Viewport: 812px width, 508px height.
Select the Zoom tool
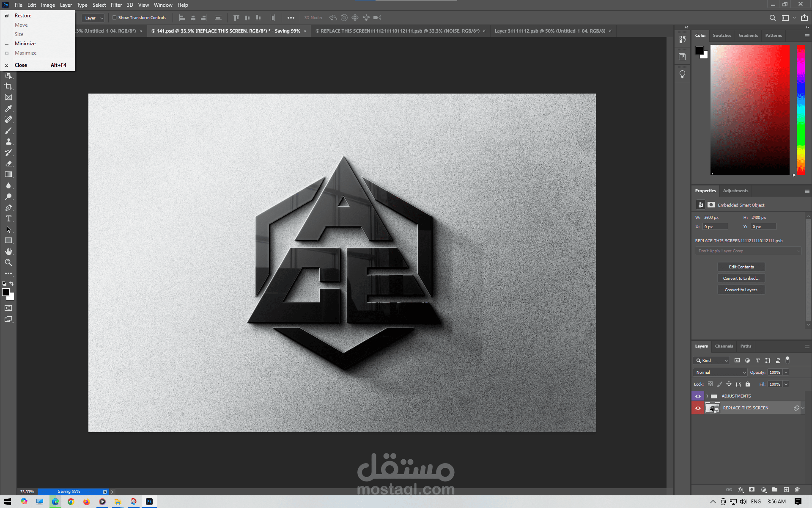tap(8, 262)
